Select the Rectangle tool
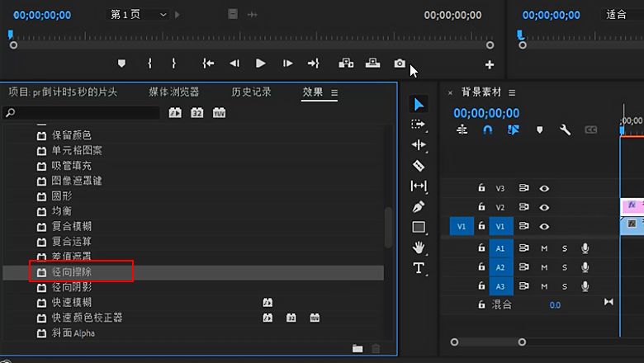Screen dimensions: 644x363 click(x=419, y=227)
